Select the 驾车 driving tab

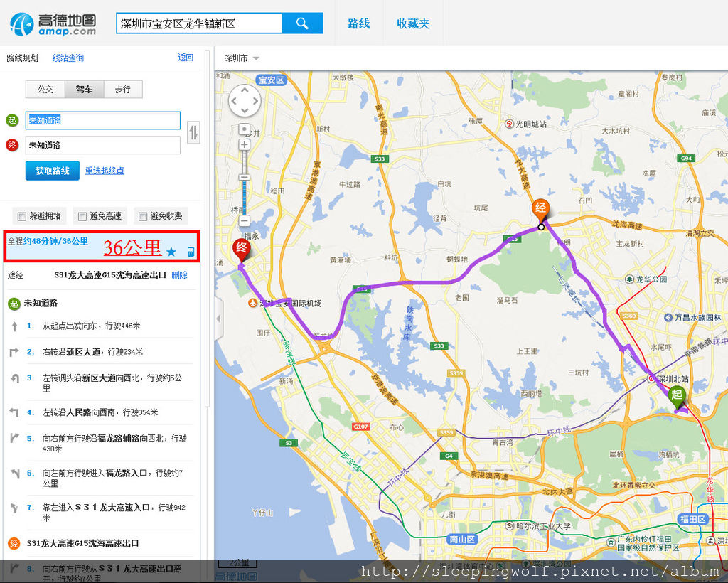click(84, 89)
